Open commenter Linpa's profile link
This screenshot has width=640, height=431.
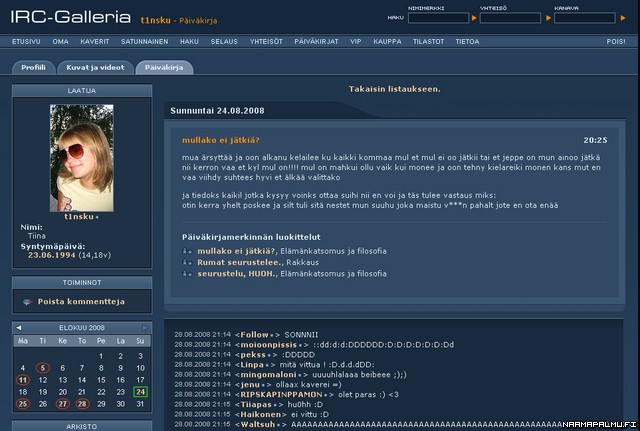[x=249, y=364]
